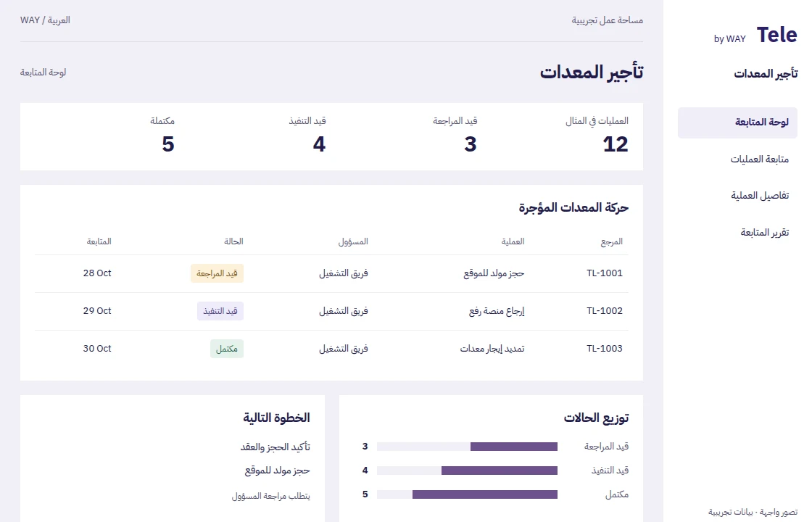Click the in-progress count 4 stat

coord(319,144)
